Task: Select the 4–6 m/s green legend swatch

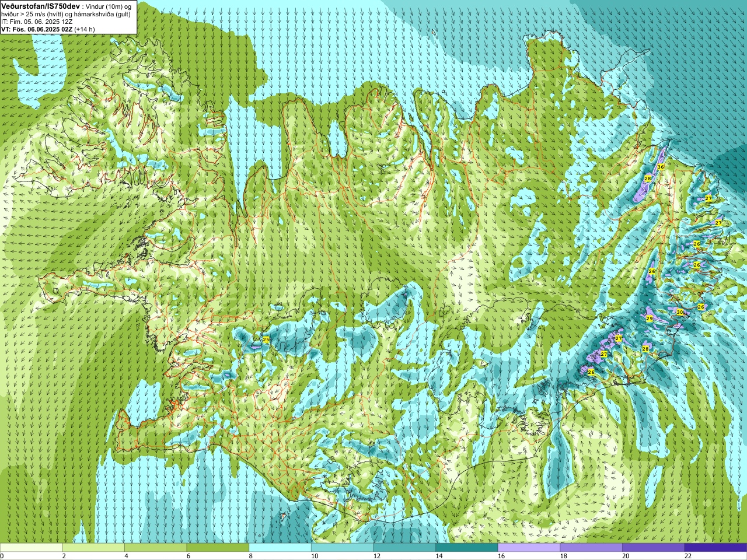Action: coord(155,548)
